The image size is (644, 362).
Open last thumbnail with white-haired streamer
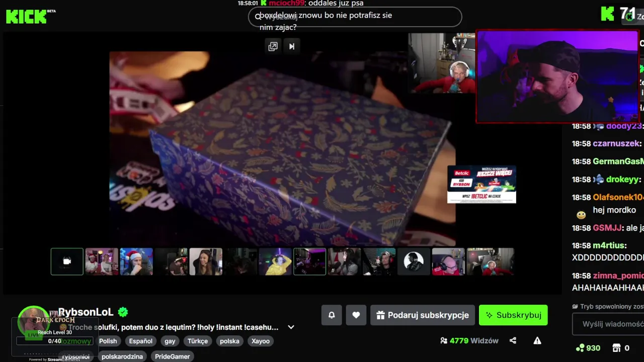click(x=491, y=261)
